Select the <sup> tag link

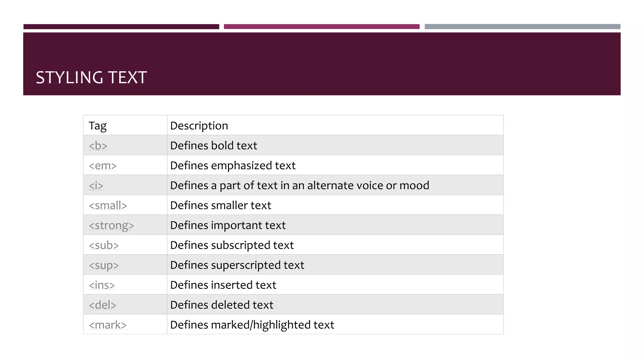click(104, 266)
